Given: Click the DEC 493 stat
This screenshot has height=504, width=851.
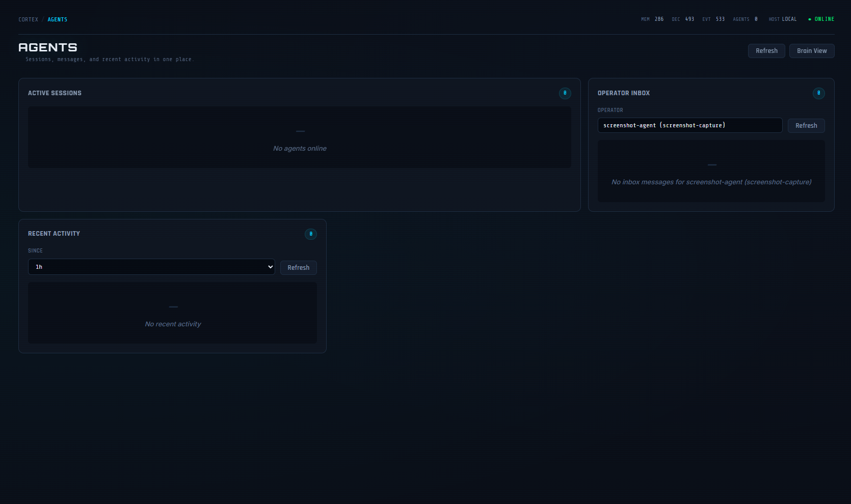Looking at the screenshot, I should click(683, 19).
